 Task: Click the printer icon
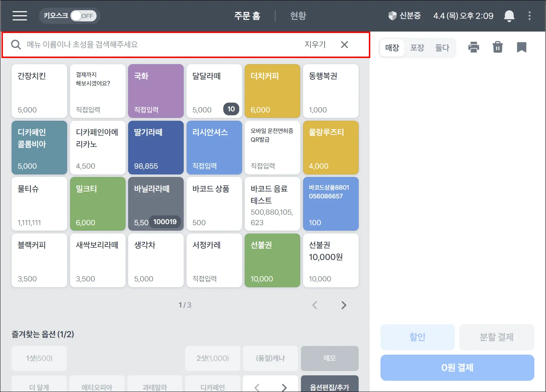(474, 48)
